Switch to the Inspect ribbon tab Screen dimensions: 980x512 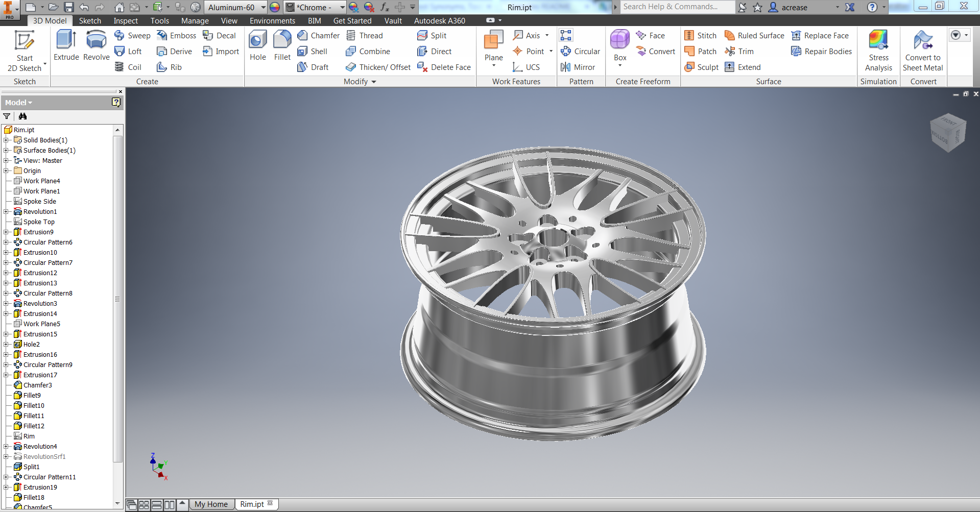[126, 20]
